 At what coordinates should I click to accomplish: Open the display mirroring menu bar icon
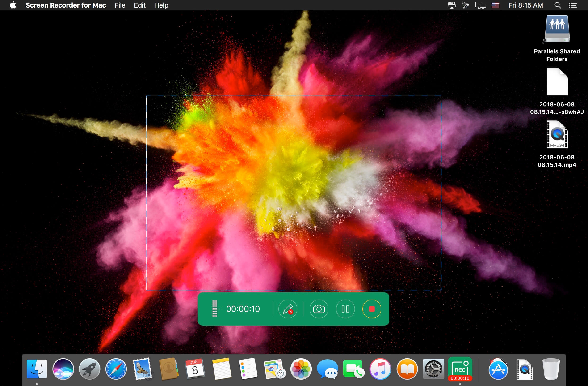(480, 5)
